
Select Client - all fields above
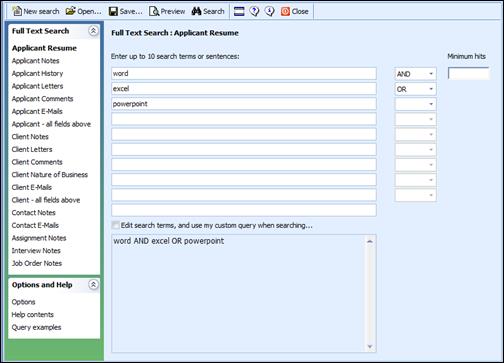46,200
